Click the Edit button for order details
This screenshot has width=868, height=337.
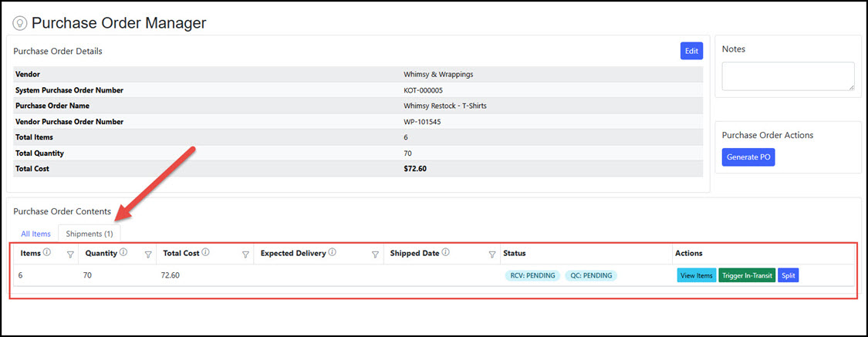pos(691,51)
